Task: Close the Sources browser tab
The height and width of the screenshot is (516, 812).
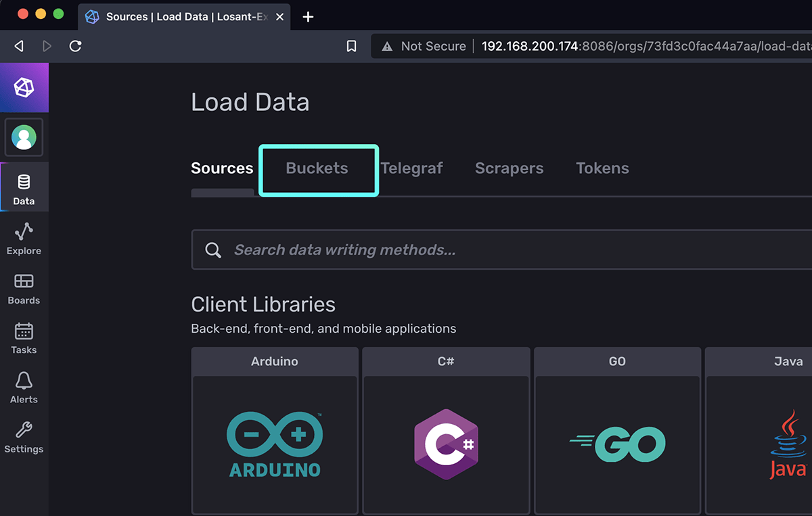Action: pyautogui.click(x=280, y=17)
